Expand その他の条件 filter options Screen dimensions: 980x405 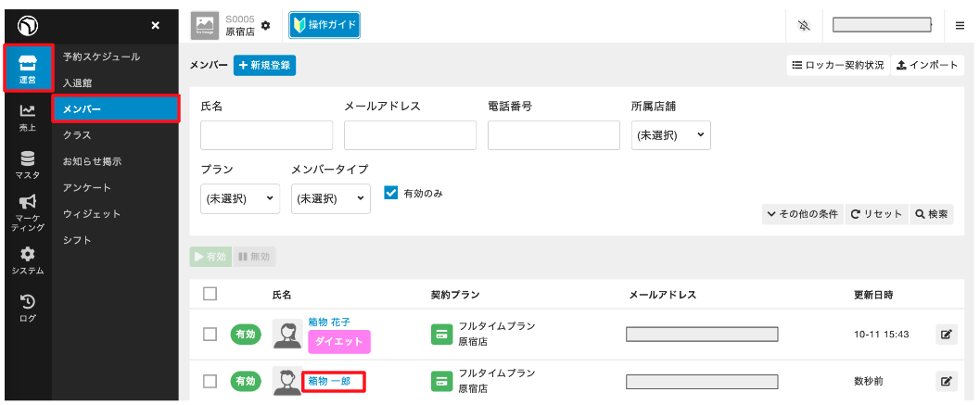pos(802,214)
